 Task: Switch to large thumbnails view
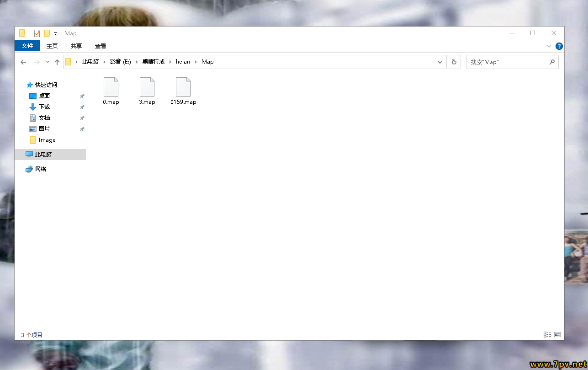pos(557,335)
